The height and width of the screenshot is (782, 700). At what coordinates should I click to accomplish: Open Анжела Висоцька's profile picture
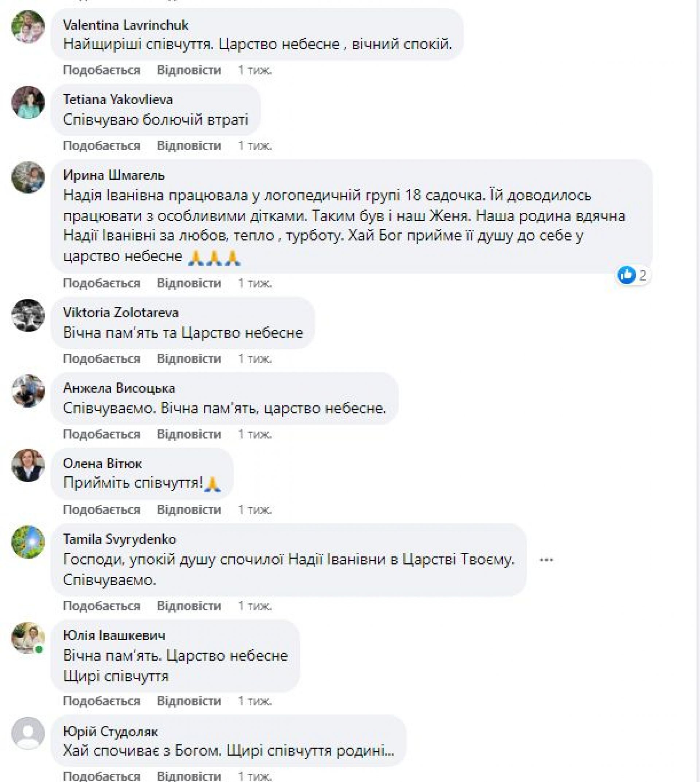(x=28, y=390)
